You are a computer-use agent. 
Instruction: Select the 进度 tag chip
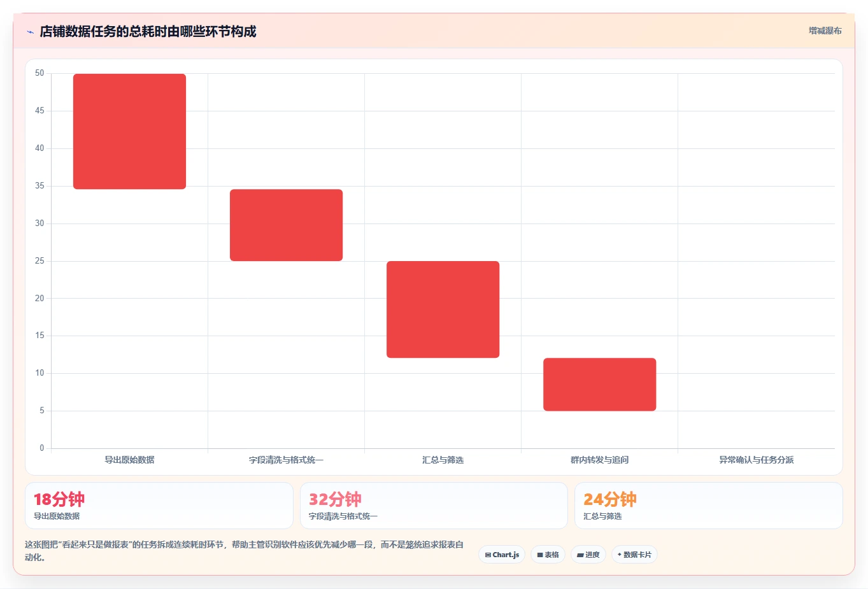(588, 555)
